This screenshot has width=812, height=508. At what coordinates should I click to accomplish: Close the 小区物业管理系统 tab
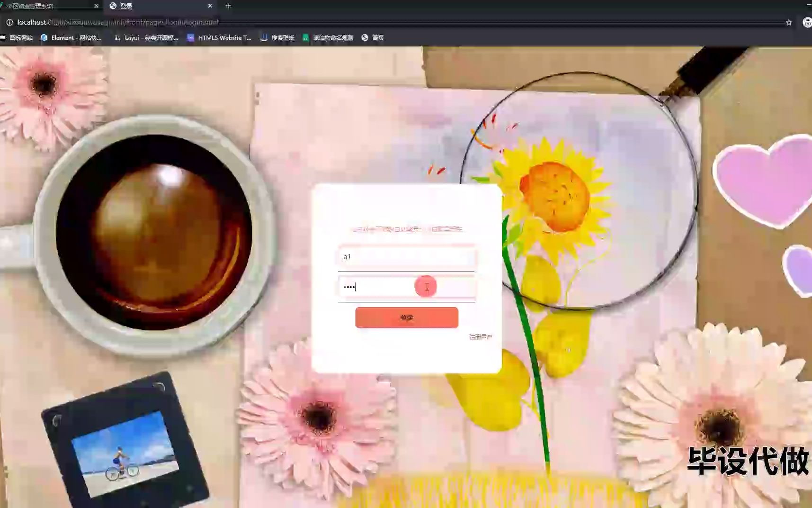coord(96,6)
